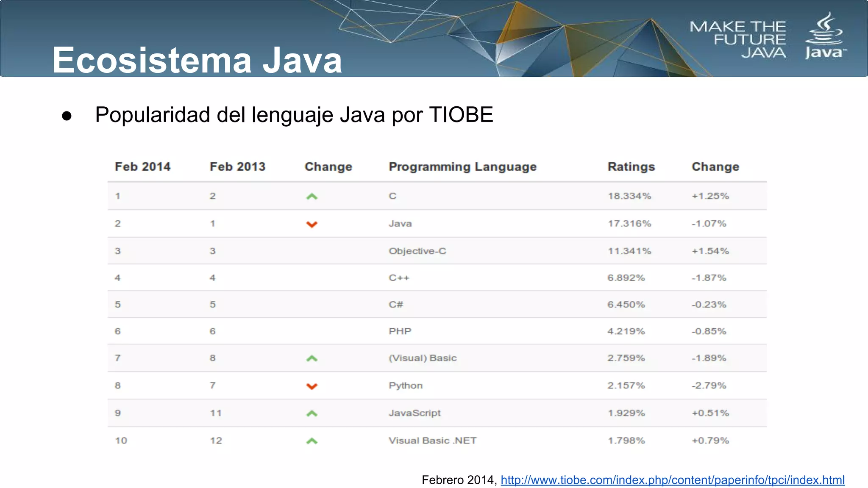Select the 'C++' language cell
The width and height of the screenshot is (868, 488).
(x=399, y=278)
